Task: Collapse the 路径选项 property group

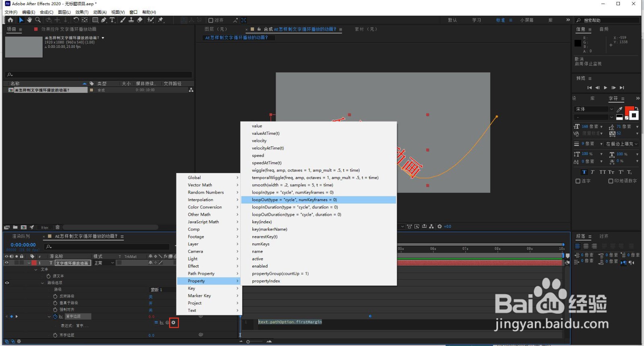Action: (x=43, y=283)
